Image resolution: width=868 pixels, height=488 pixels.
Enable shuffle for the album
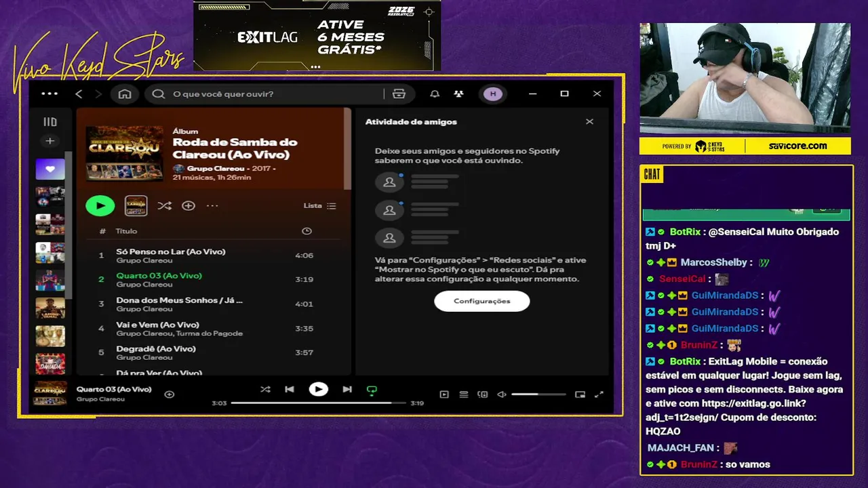(164, 205)
